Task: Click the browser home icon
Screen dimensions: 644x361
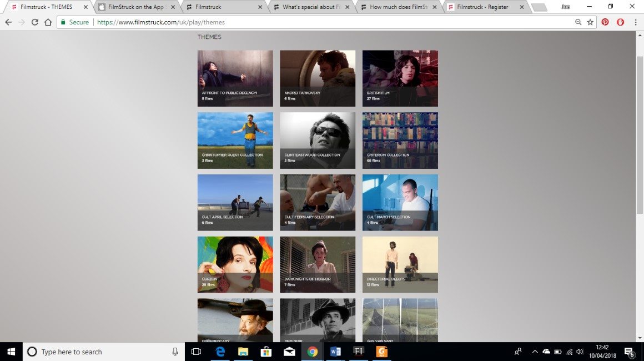Action: coord(48,22)
